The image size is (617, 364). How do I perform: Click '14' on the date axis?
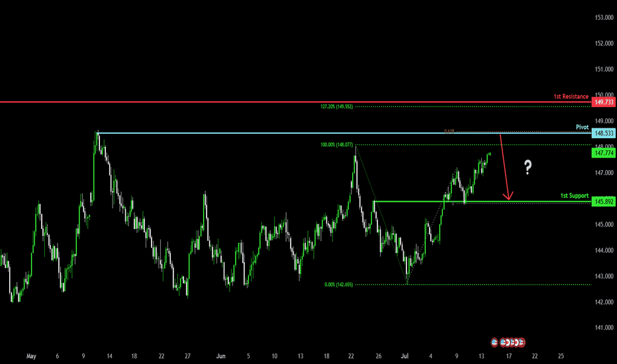109,356
